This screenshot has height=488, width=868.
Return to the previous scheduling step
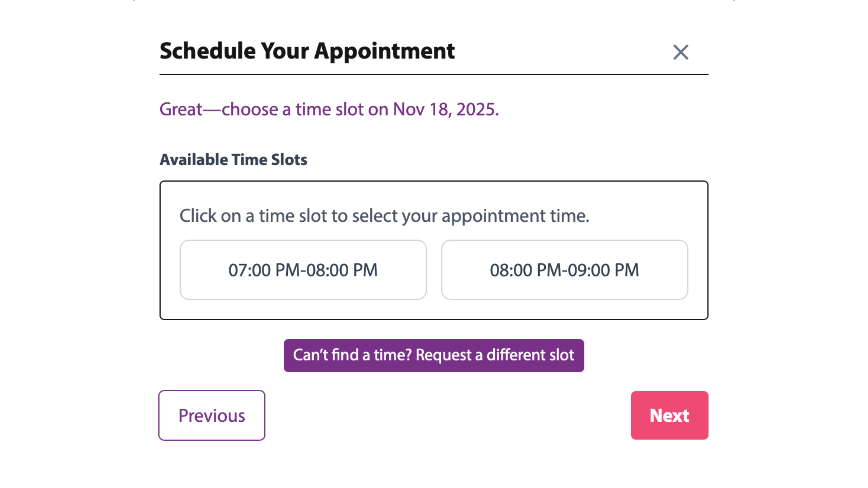[x=212, y=415]
